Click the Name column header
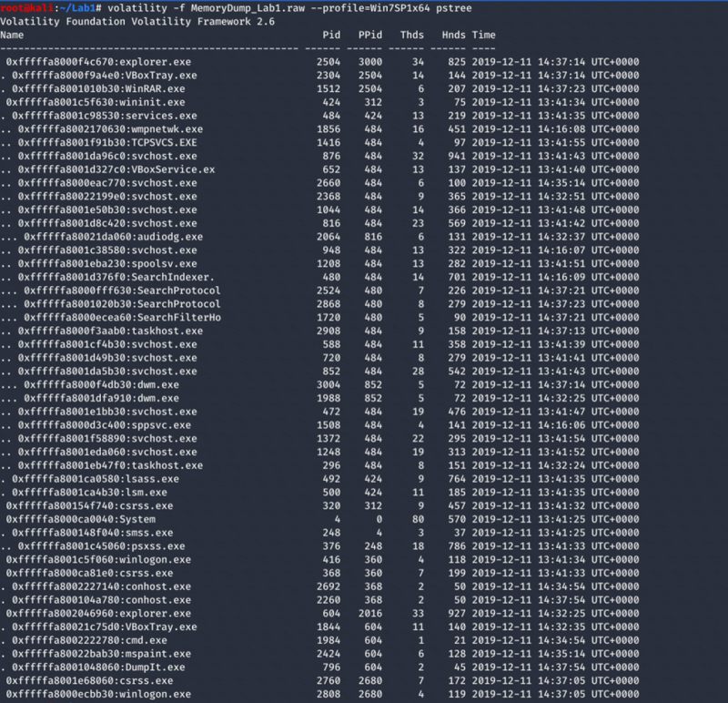728x703 pixels. click(13, 35)
